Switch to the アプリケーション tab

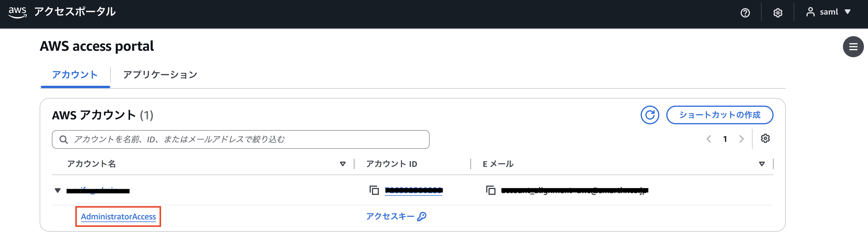[x=160, y=75]
